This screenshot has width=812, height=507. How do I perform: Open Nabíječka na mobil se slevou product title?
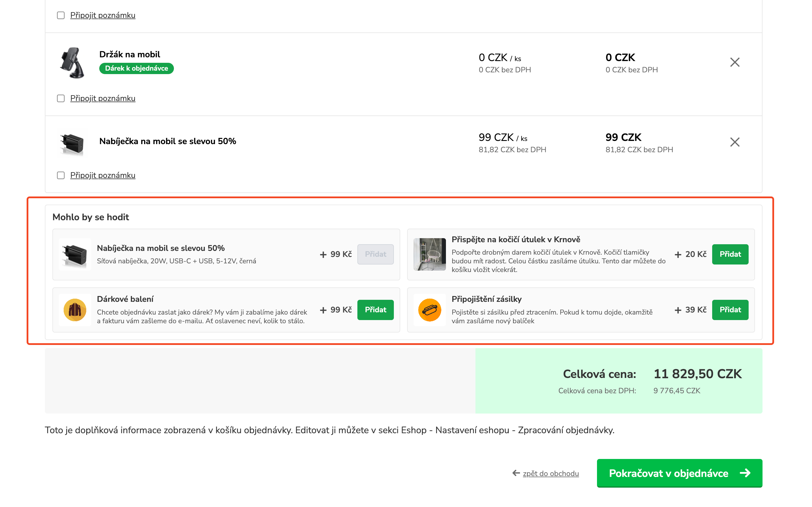[168, 141]
